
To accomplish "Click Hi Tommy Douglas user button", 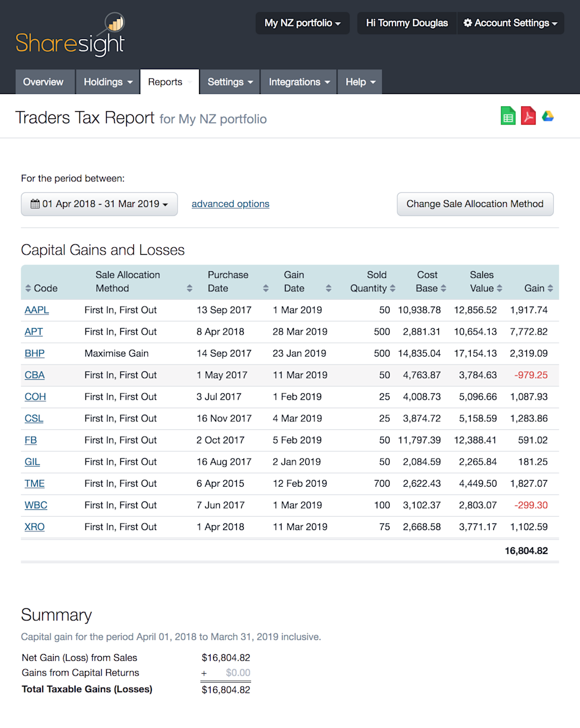I will click(x=407, y=23).
